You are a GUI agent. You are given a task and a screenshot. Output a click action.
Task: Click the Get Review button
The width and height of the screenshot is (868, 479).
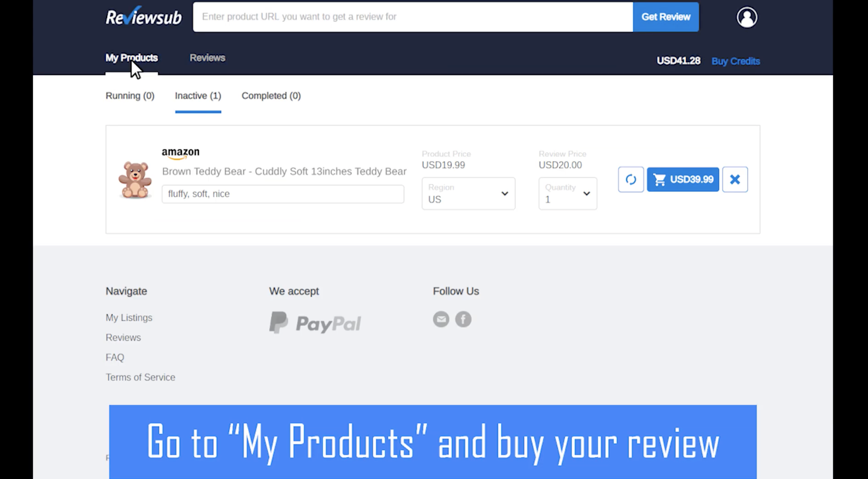(666, 17)
